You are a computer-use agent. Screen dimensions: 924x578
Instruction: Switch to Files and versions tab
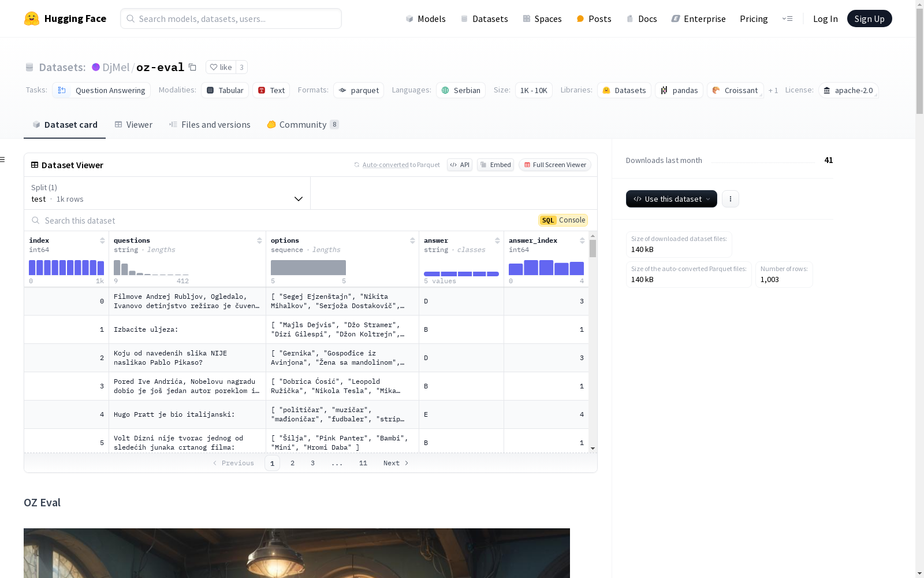[x=210, y=124]
